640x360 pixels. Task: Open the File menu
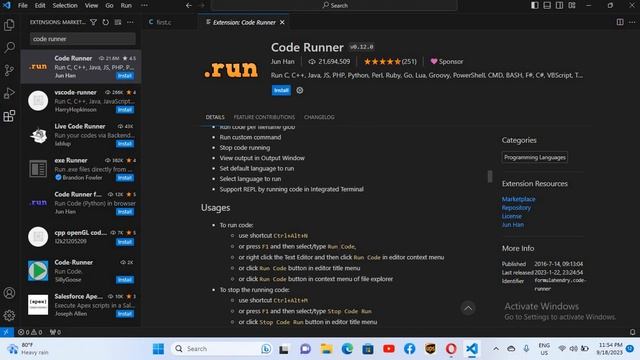[23, 5]
